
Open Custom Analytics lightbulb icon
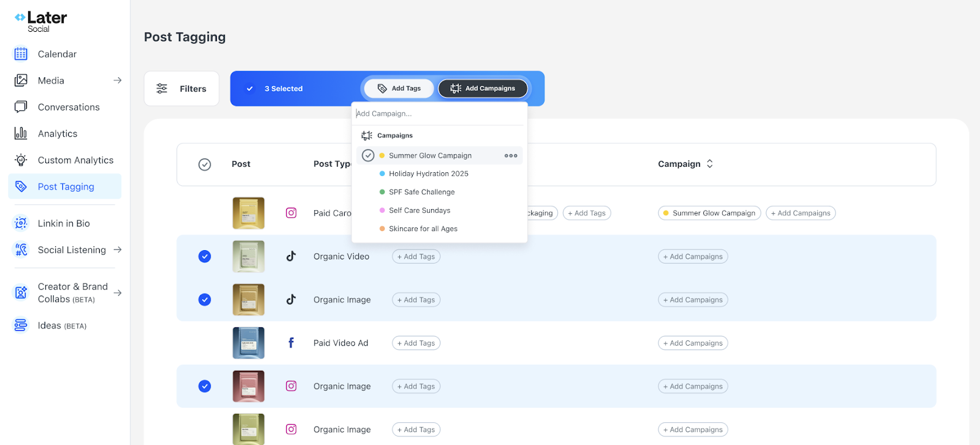click(21, 160)
